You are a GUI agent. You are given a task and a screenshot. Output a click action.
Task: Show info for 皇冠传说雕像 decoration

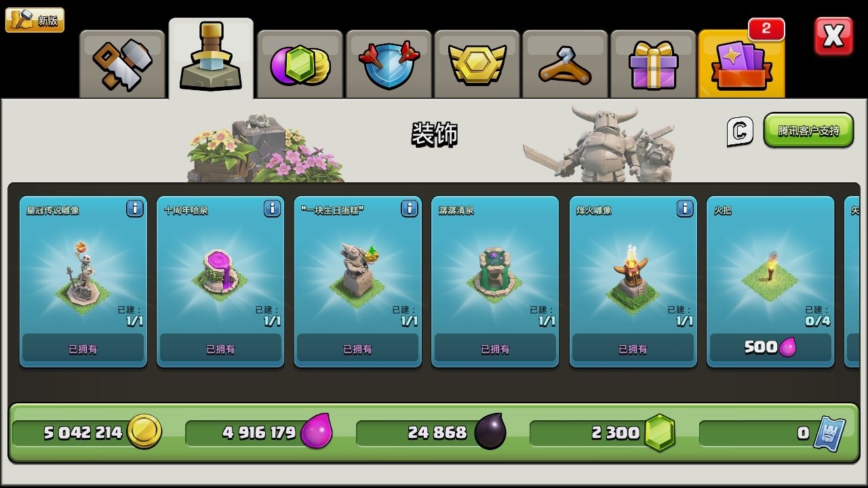coord(135,209)
